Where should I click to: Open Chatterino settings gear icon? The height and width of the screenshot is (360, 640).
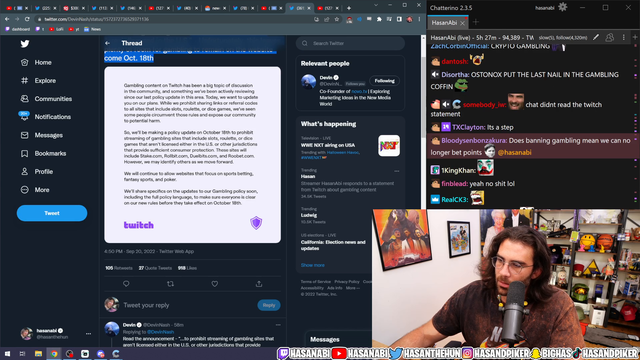[x=562, y=7]
